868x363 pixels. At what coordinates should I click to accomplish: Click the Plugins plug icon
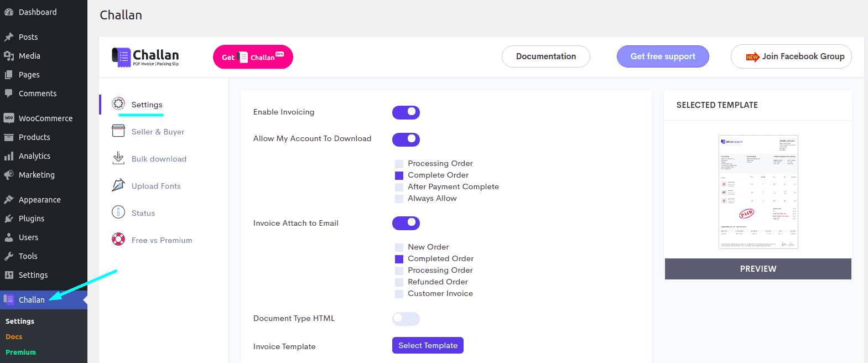(x=9, y=219)
